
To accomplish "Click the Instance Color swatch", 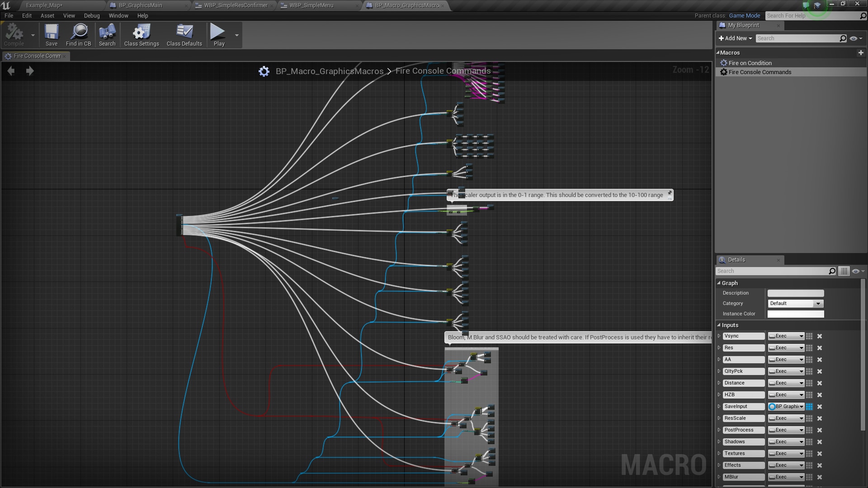I will coord(795,314).
